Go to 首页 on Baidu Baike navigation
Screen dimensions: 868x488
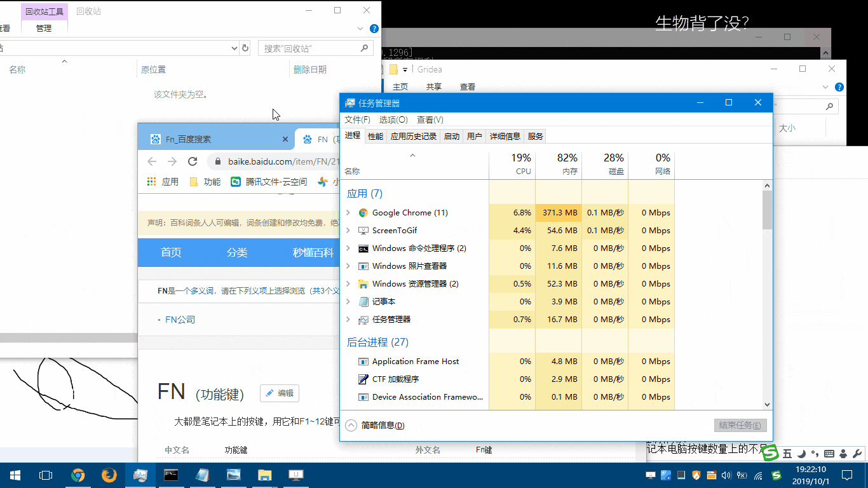171,252
